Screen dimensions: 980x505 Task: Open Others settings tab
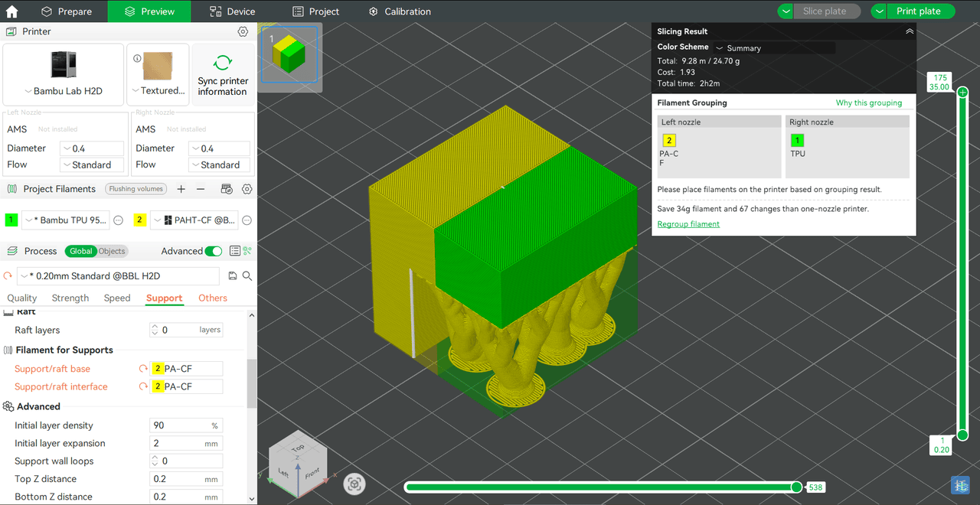[213, 298]
